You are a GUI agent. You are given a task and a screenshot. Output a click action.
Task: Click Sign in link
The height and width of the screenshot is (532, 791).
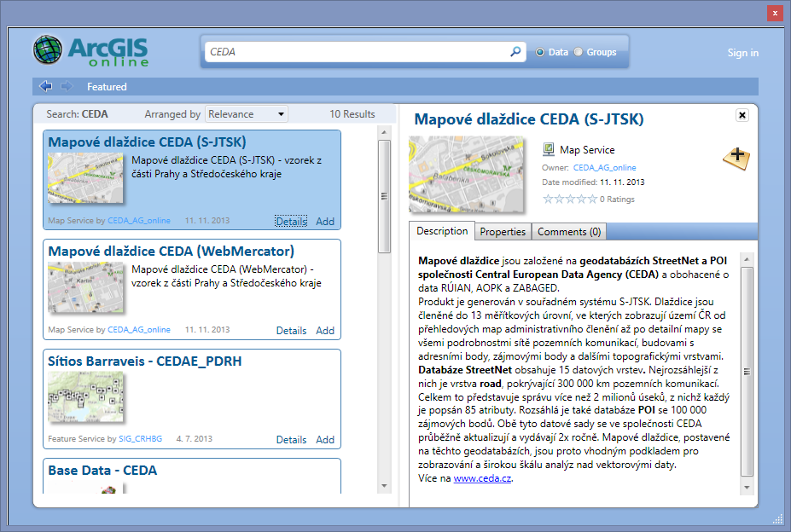742,53
